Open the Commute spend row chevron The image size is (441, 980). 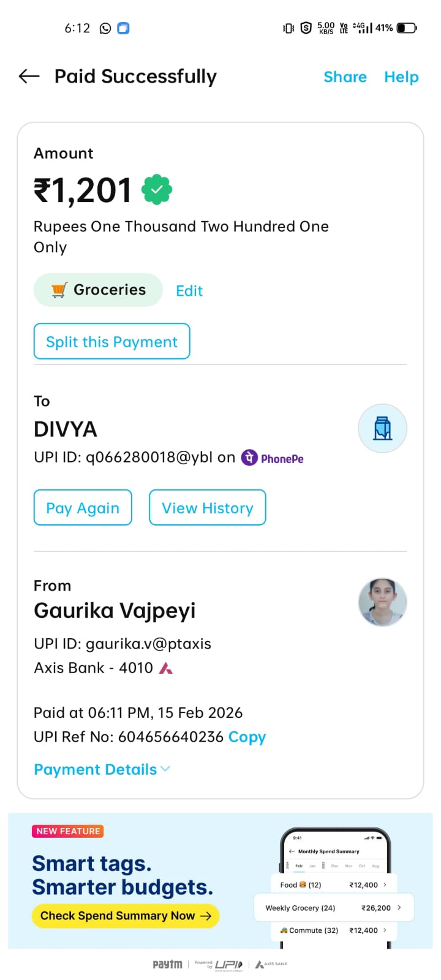tap(385, 930)
